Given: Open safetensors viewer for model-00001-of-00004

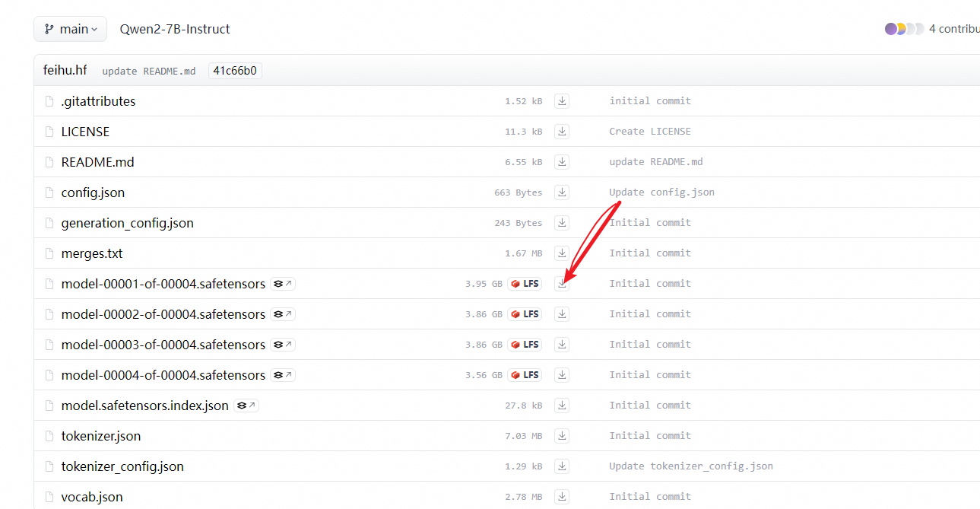Looking at the screenshot, I should [283, 284].
